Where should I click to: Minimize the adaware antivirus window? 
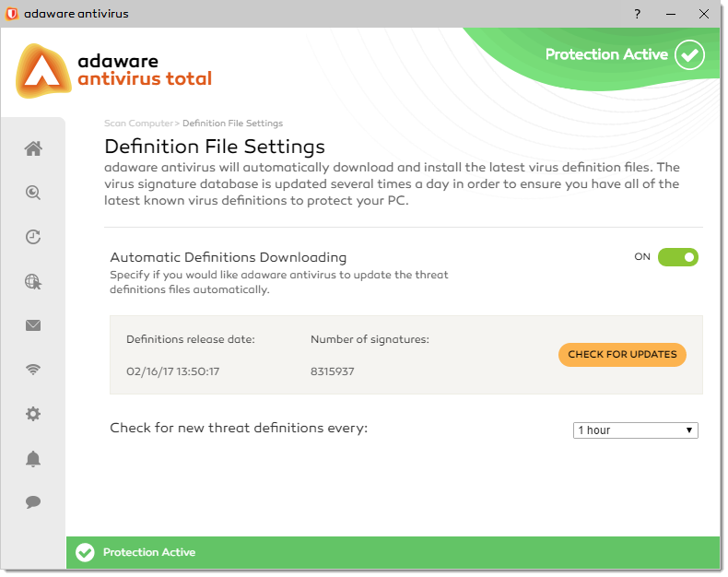coord(671,14)
